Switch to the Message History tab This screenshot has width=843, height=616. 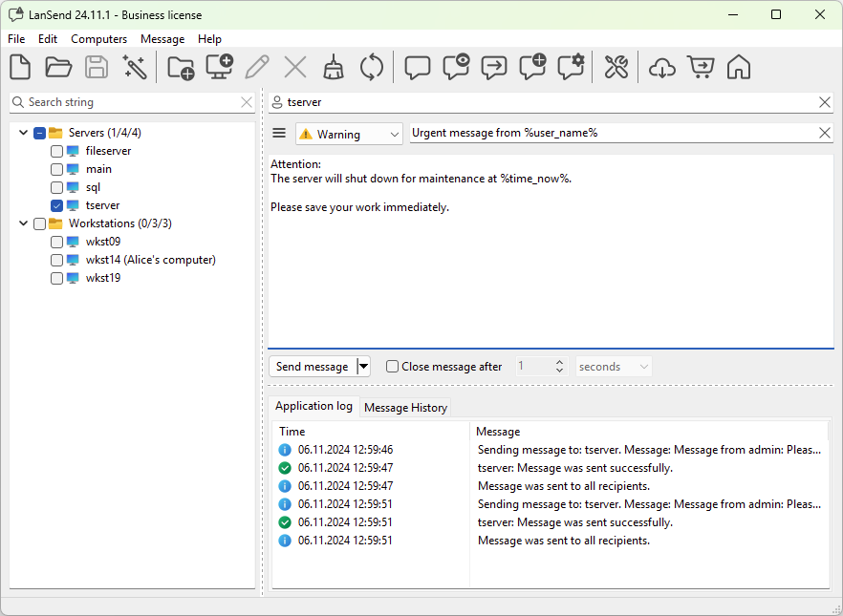point(405,408)
